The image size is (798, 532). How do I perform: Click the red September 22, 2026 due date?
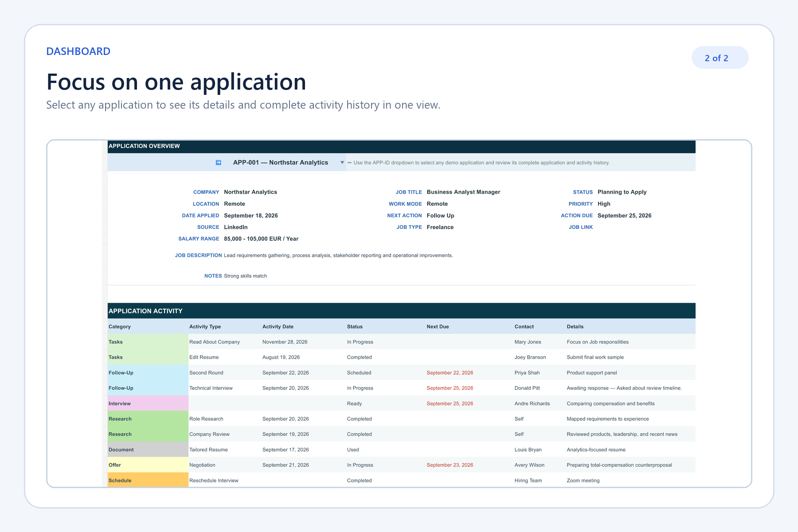450,373
